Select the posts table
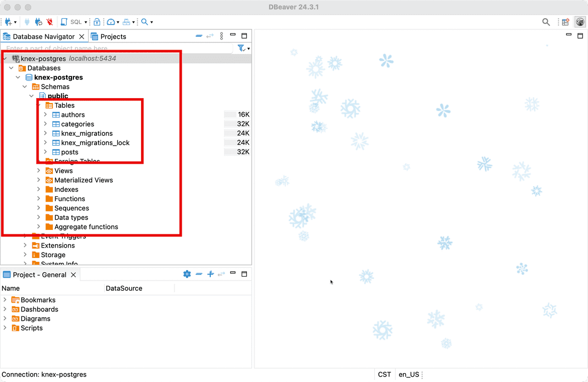This screenshot has width=588, height=382. pyautogui.click(x=70, y=152)
